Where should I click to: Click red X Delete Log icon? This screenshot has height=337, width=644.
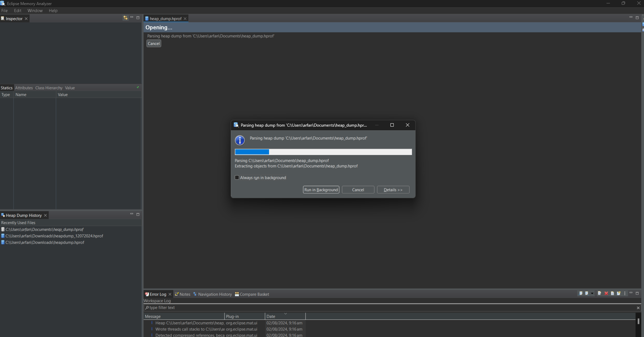point(606,293)
